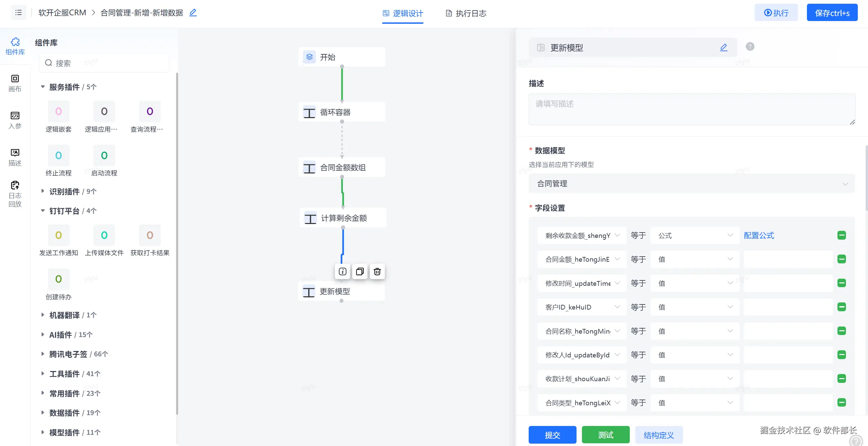
Task: Click the help question mark icon beside 更新模型
Action: 750,47
